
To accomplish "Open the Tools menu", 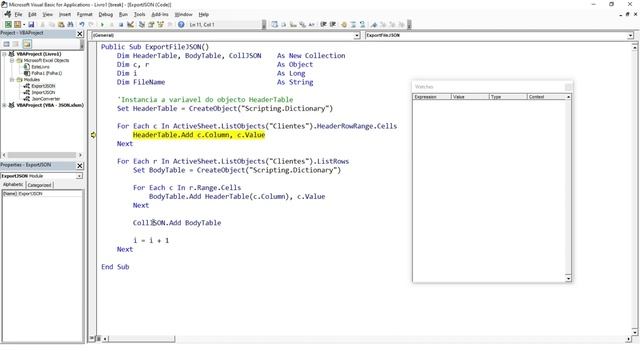I will pyautogui.click(x=140, y=14).
